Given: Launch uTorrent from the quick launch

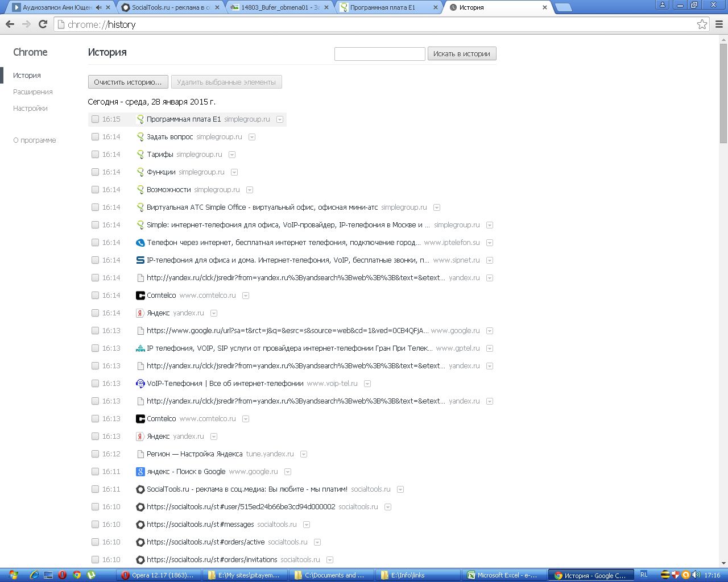Looking at the screenshot, I should coord(90,575).
